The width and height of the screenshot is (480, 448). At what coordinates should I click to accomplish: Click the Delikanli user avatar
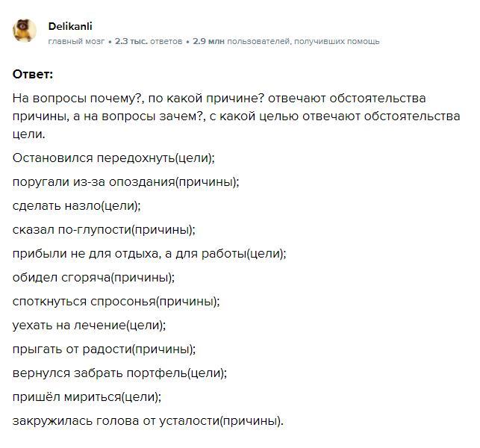25,31
